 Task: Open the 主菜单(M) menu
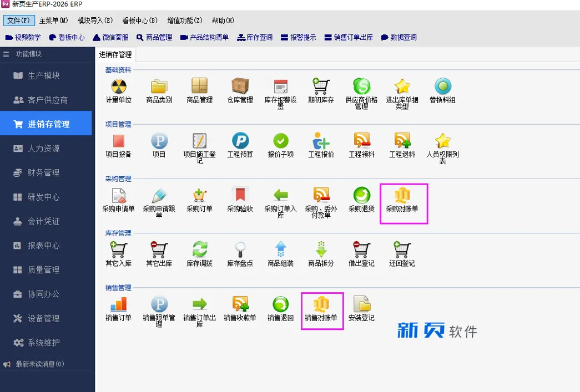pos(54,21)
